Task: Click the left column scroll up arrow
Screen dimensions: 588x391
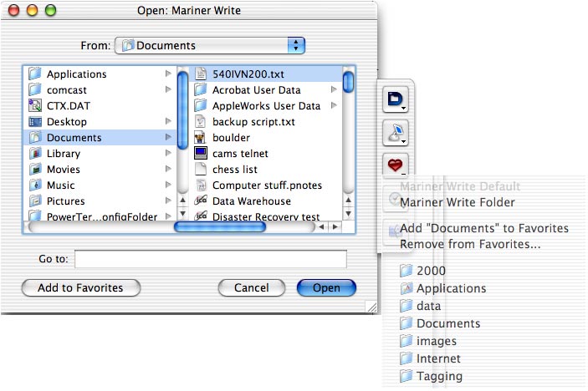Action: coord(182,201)
